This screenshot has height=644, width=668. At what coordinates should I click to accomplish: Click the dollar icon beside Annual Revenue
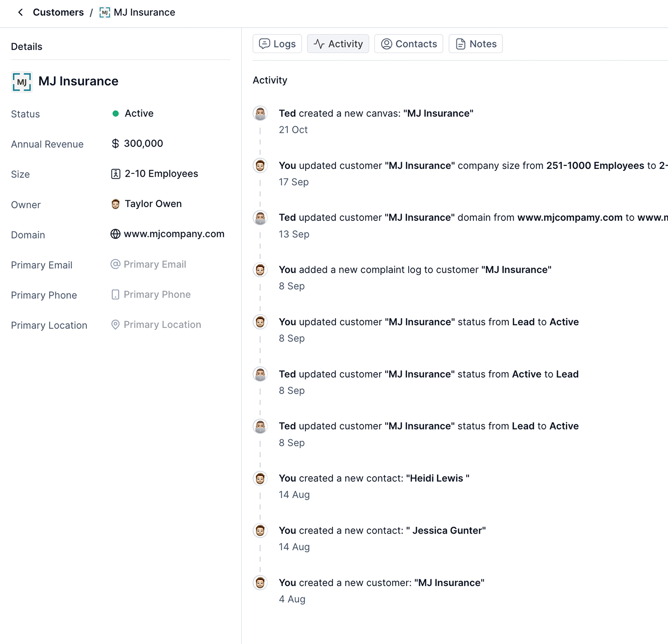pyautogui.click(x=115, y=143)
